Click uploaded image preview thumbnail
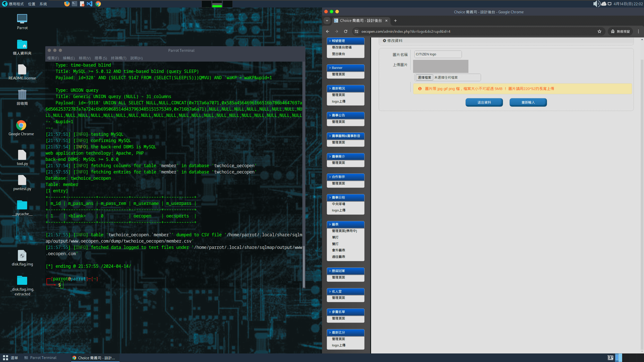This screenshot has height=362, width=644. (441, 66)
